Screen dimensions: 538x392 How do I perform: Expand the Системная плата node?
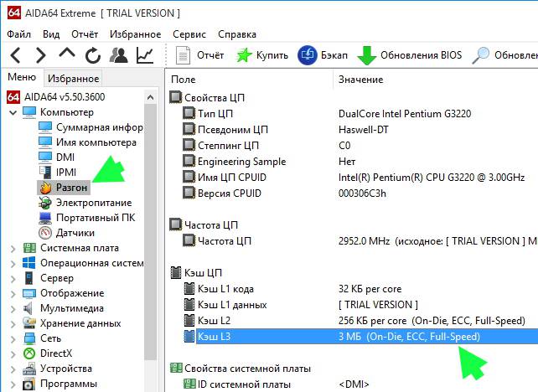tap(13, 249)
